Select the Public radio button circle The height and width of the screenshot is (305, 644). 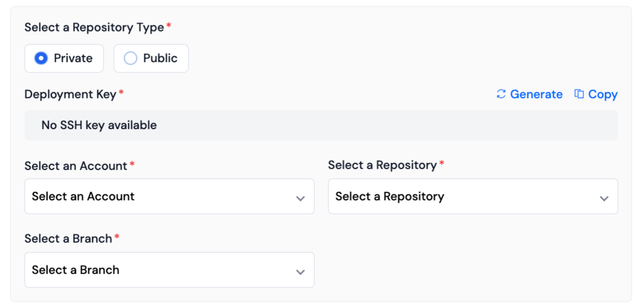130,58
